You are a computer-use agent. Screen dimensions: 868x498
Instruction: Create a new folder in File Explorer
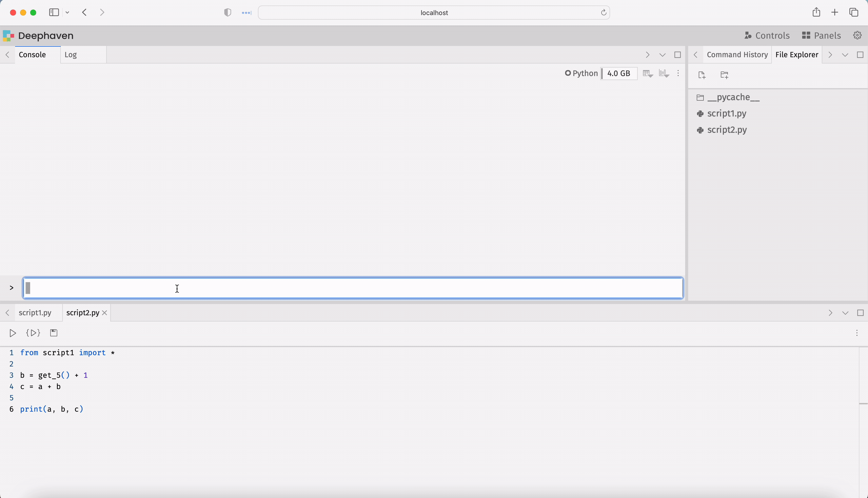tap(724, 75)
